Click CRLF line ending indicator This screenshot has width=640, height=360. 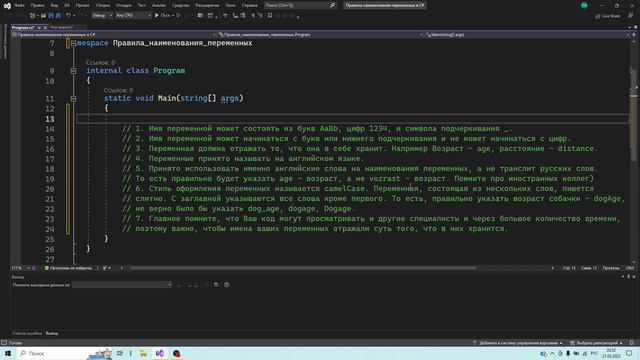(x=630, y=268)
